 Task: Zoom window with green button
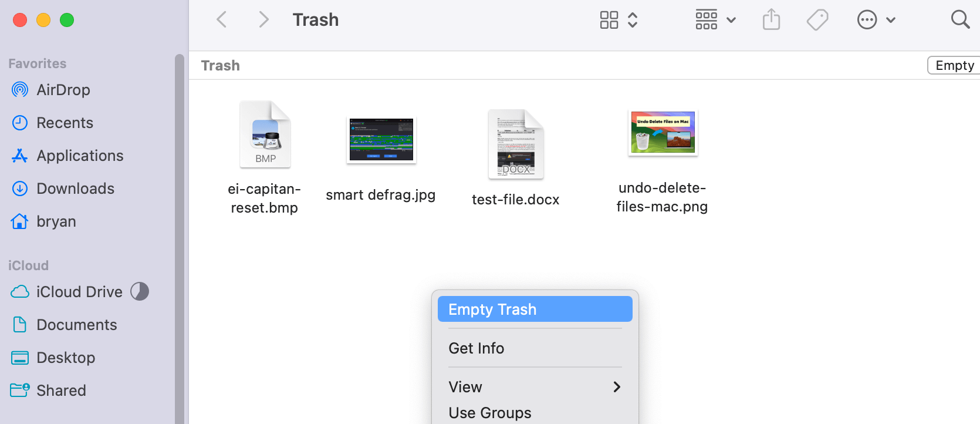67,20
